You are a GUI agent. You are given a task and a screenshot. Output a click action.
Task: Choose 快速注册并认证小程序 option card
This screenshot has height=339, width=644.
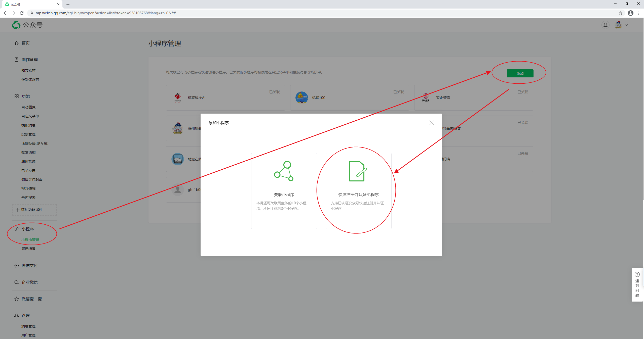point(358,191)
